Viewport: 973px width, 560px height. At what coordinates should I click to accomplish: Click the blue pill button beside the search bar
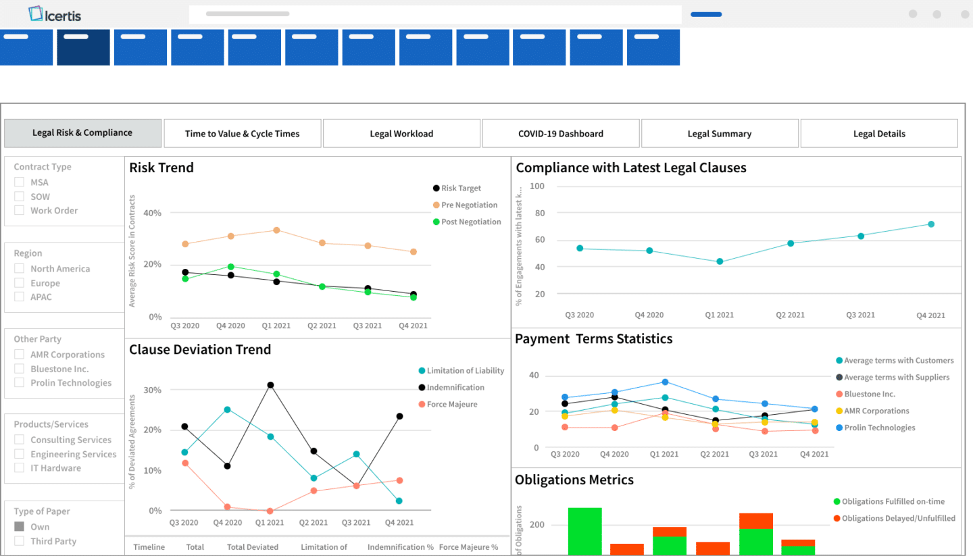pyautogui.click(x=705, y=14)
